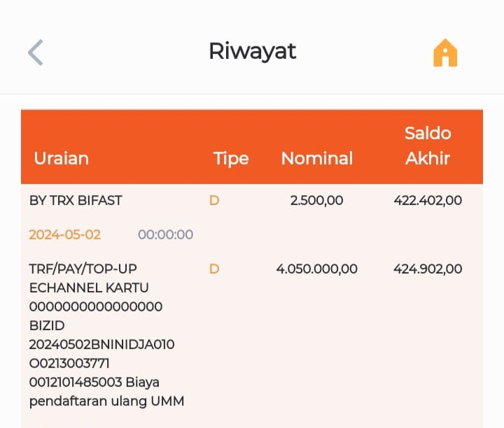Select the Uraian column header
The height and width of the screenshot is (428, 504).
click(x=62, y=158)
